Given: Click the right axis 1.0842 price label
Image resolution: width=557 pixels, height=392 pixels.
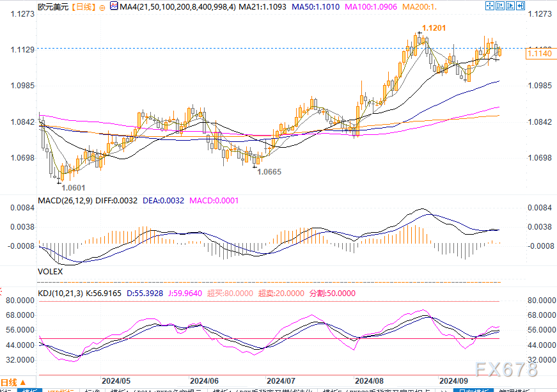Looking at the screenshot, I should pos(540,122).
